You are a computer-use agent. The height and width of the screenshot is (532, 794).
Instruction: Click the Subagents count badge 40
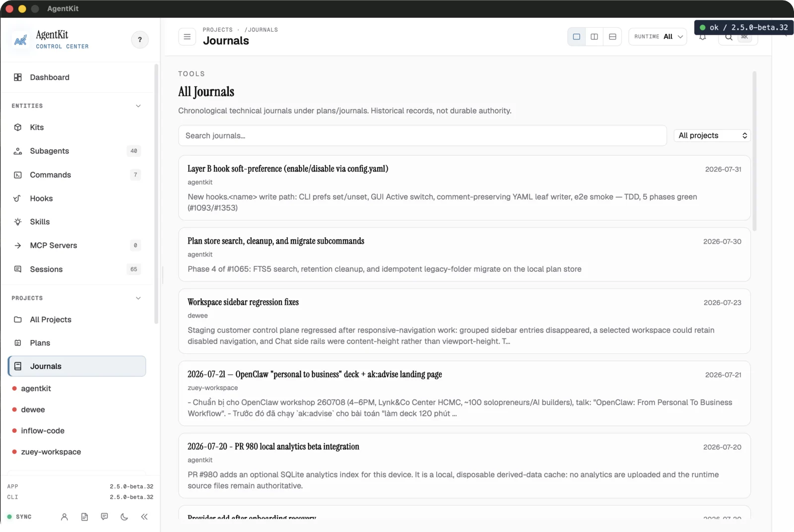coord(134,151)
